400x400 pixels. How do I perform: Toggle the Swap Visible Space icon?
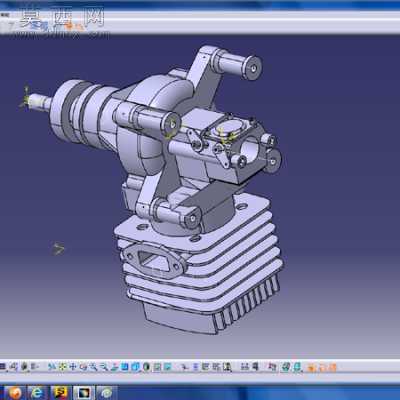[x=167, y=367]
